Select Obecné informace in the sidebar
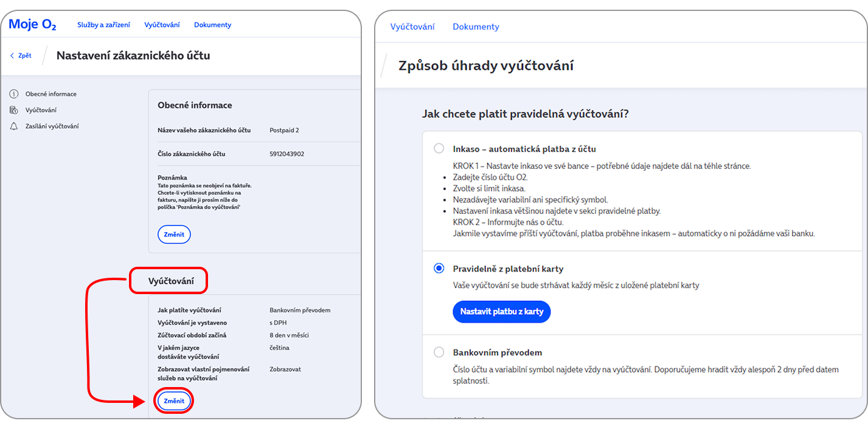 coord(51,94)
